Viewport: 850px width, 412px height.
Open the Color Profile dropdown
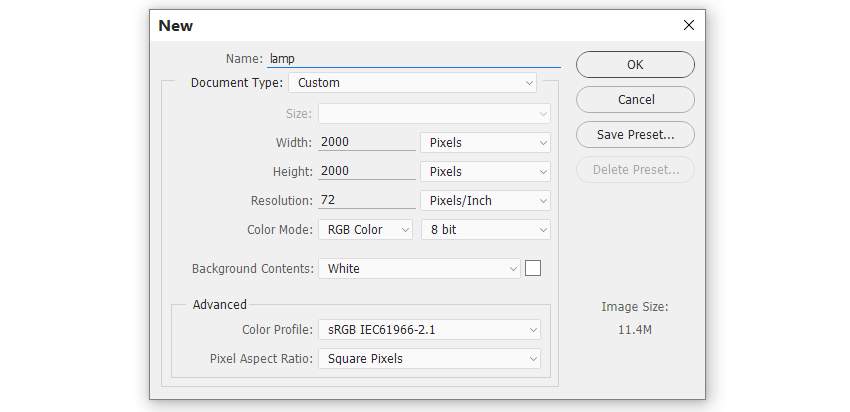tap(429, 330)
